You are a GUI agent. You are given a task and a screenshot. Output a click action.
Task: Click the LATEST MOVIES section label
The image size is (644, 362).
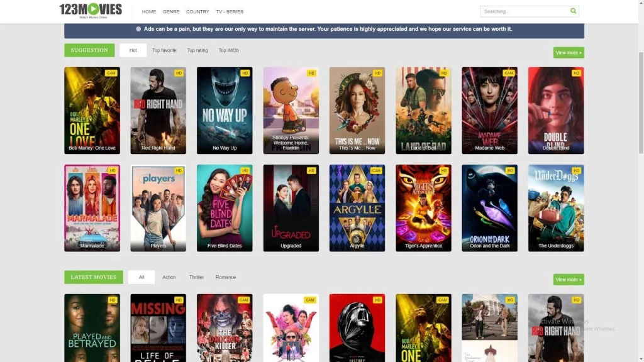94,277
